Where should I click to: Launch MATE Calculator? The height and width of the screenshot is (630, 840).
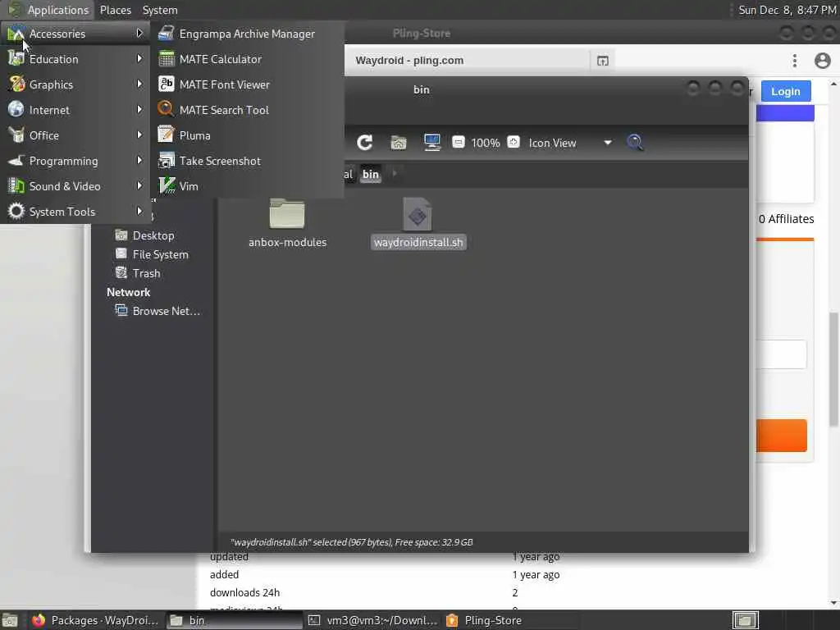click(220, 59)
